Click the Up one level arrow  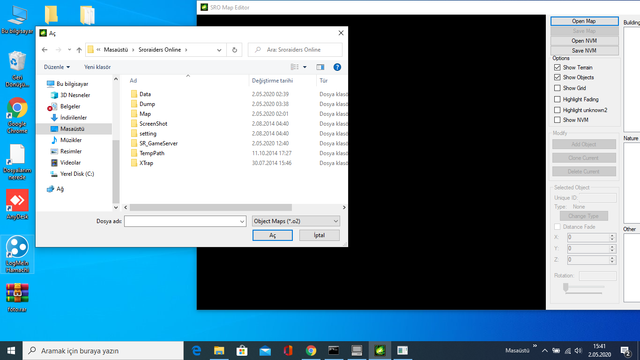click(x=79, y=50)
